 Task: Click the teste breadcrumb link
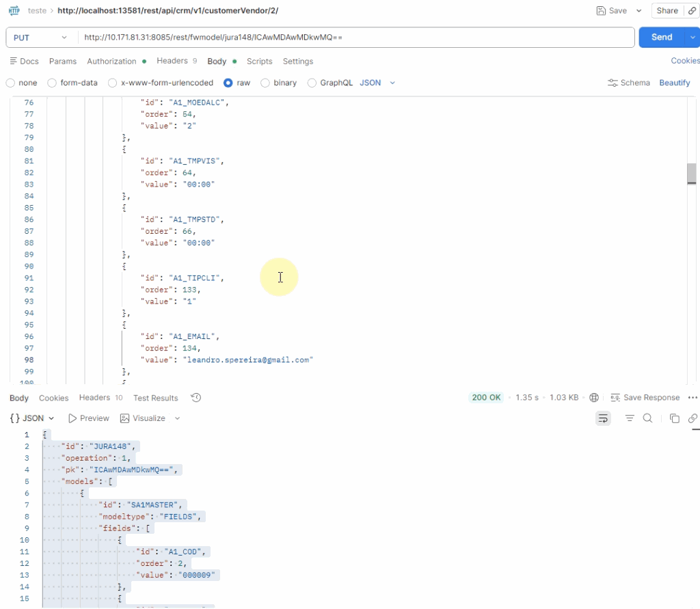[37, 11]
